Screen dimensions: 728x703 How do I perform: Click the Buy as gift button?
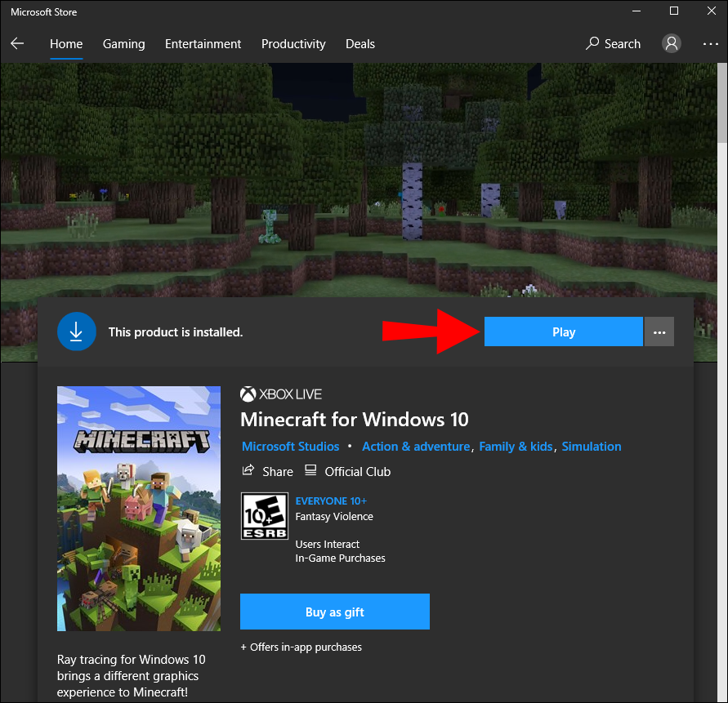coord(335,612)
